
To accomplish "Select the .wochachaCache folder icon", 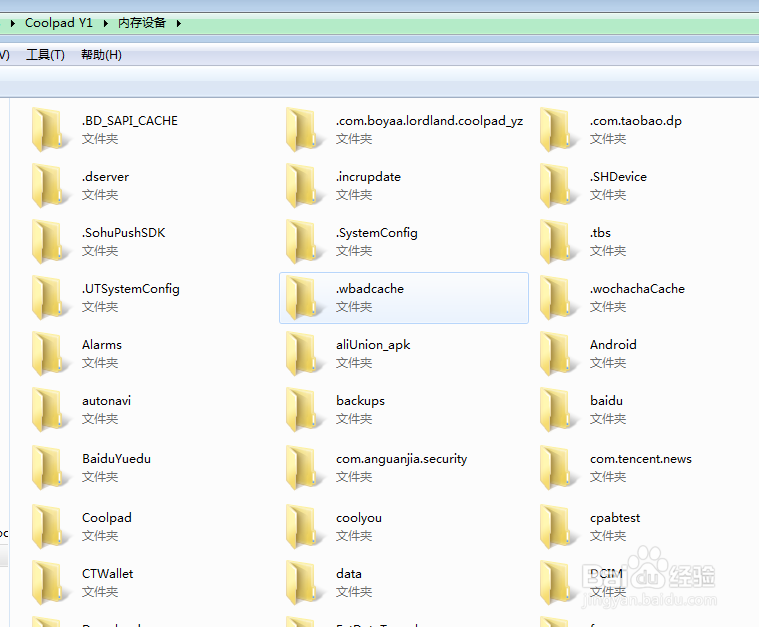I will (559, 297).
